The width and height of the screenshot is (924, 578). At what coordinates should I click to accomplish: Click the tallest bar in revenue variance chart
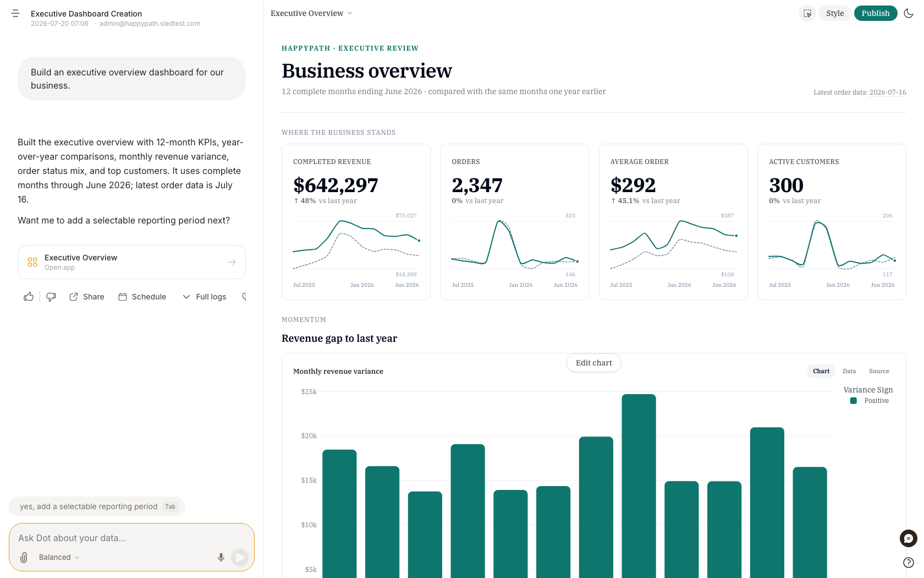click(639, 486)
